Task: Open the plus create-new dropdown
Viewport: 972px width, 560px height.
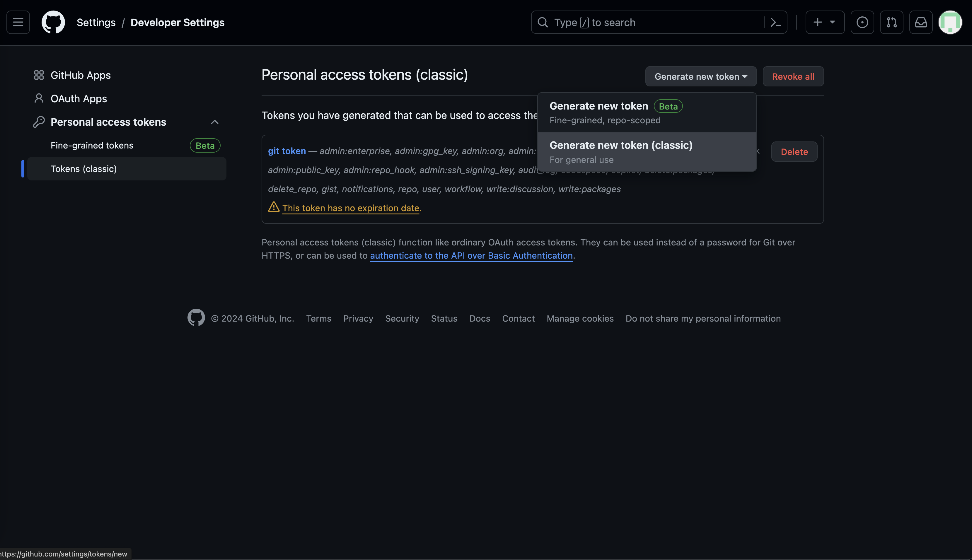Action: [825, 22]
